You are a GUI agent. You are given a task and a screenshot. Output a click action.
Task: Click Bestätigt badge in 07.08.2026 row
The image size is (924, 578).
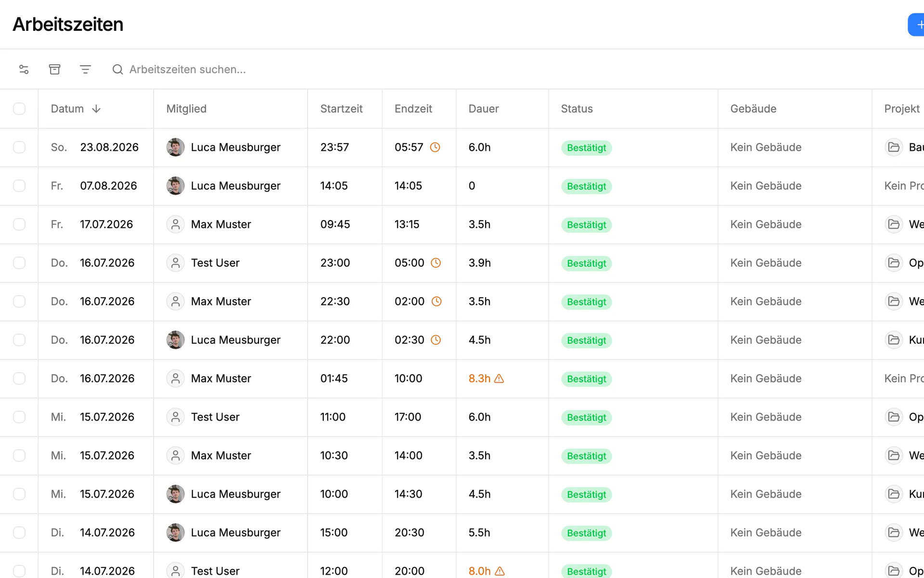tap(586, 186)
